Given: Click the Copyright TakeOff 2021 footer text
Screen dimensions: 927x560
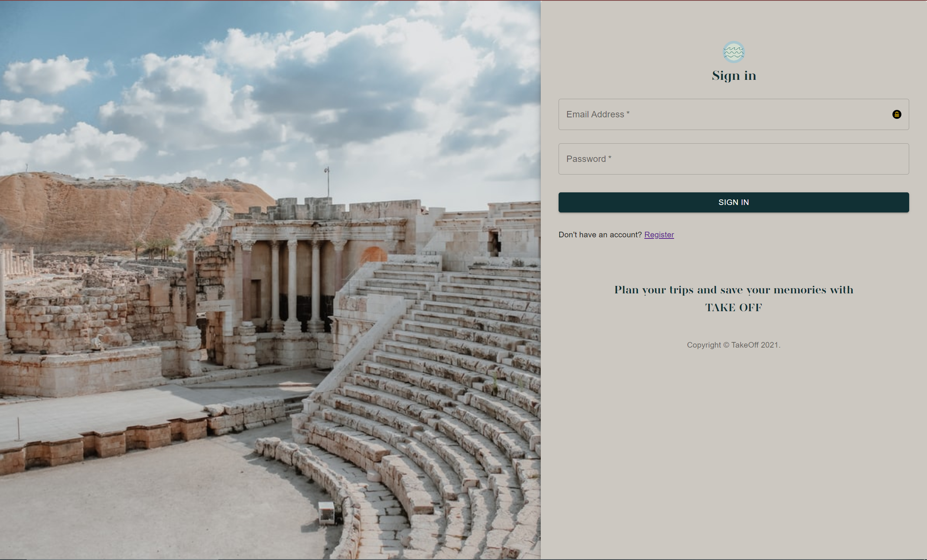Looking at the screenshot, I should (x=734, y=345).
